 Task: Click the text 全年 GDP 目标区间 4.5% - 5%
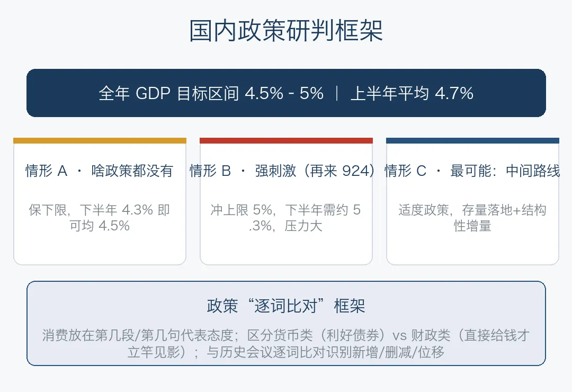click(x=211, y=93)
